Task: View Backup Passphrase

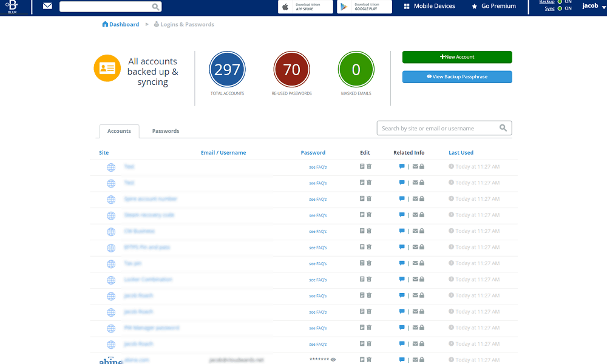Action: click(x=457, y=76)
